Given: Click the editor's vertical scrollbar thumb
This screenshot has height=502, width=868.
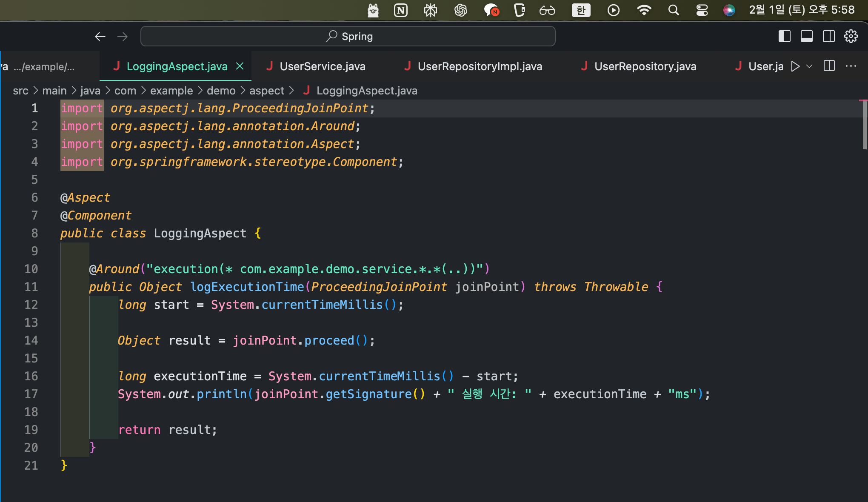Looking at the screenshot, I should pyautogui.click(x=864, y=125).
